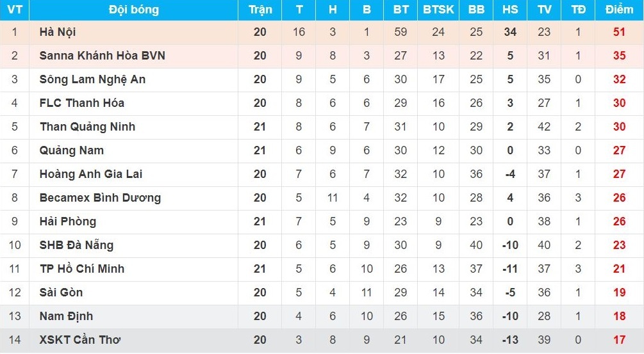The image size is (644, 354).
Task: Click FLC Thanh Hóa in the table
Action: coord(81,103)
